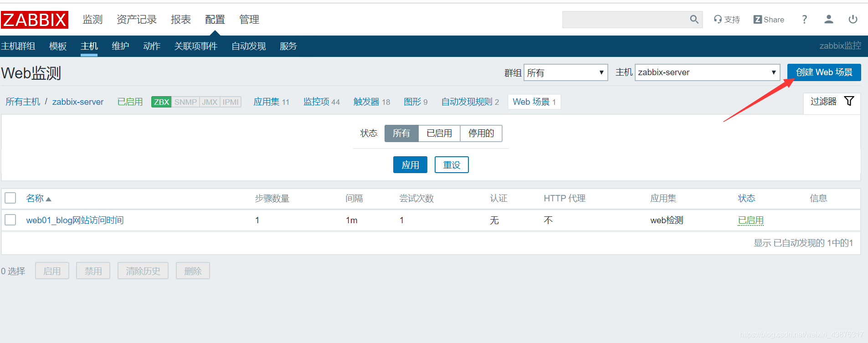Click the disabled 删除 button
The height and width of the screenshot is (343, 868).
point(193,271)
